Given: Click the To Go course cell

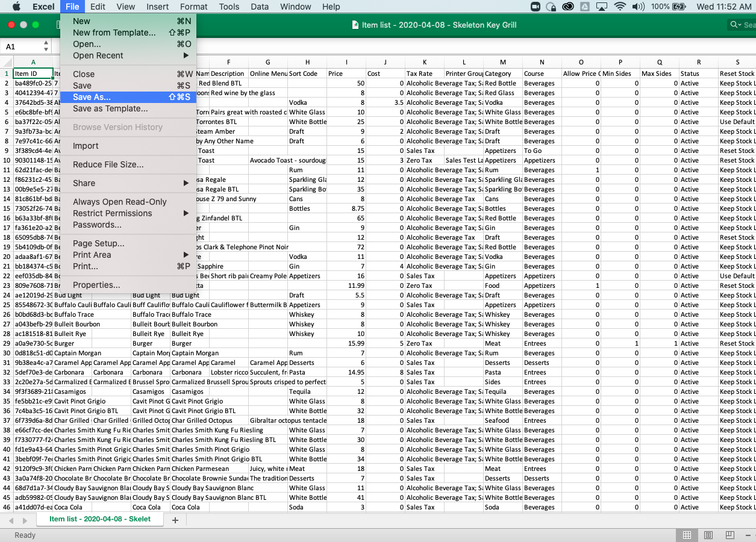Looking at the screenshot, I should pos(542,151).
